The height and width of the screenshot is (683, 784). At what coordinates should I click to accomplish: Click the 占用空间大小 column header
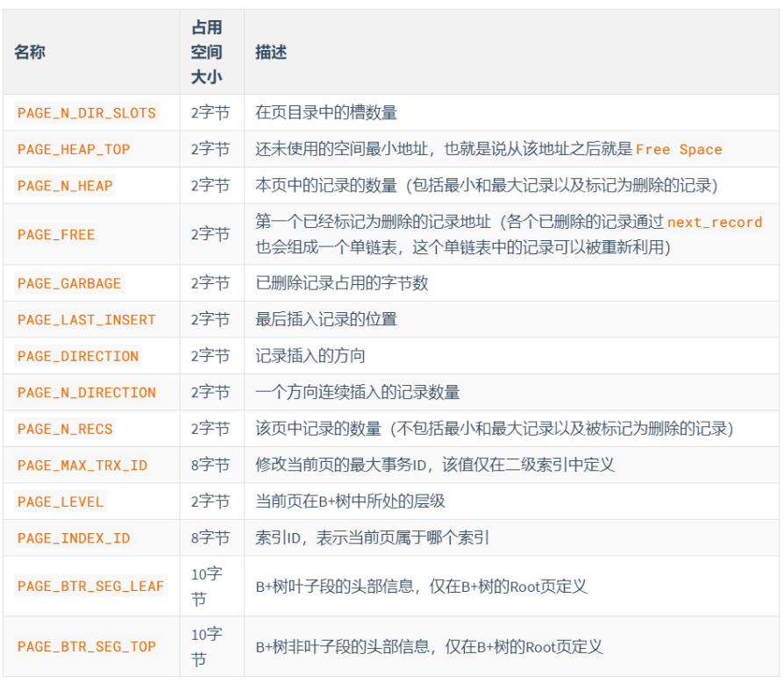[x=206, y=53]
